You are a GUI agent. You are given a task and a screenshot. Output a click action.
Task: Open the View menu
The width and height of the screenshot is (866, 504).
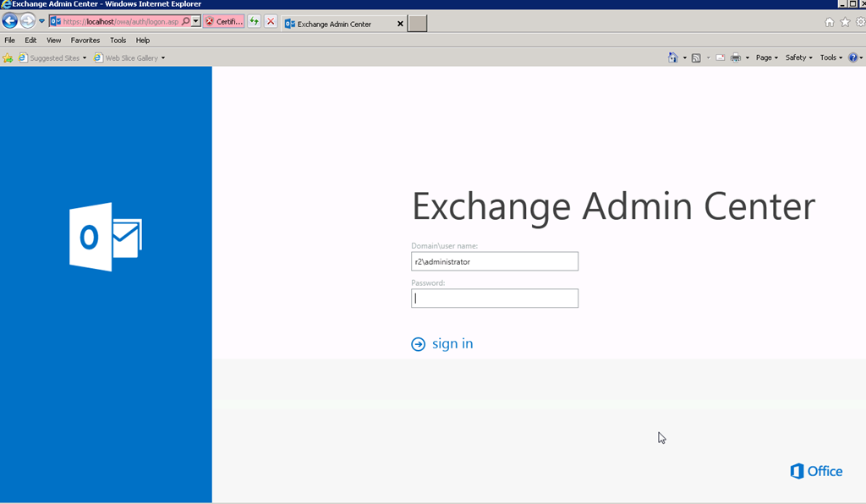(53, 41)
